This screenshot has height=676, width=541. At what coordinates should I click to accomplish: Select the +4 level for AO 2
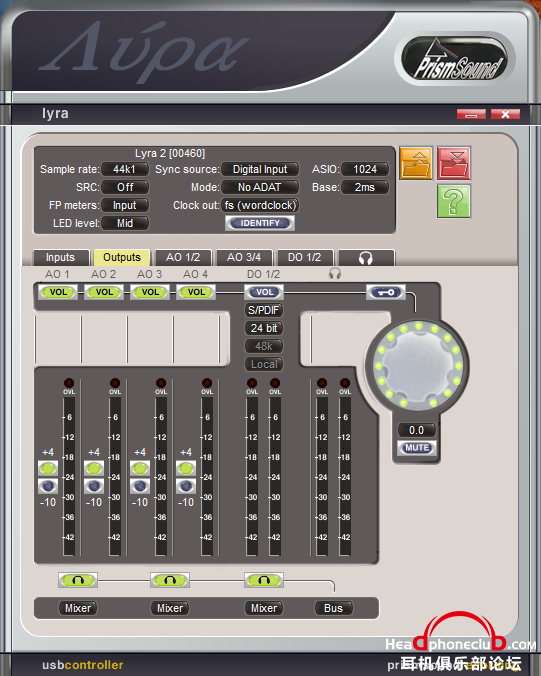coord(94,468)
